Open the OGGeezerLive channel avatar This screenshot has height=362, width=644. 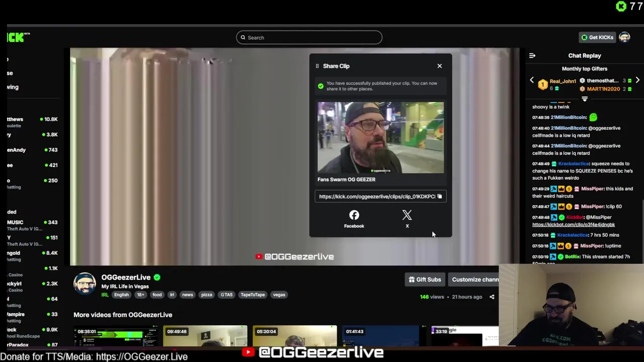pos(85,284)
